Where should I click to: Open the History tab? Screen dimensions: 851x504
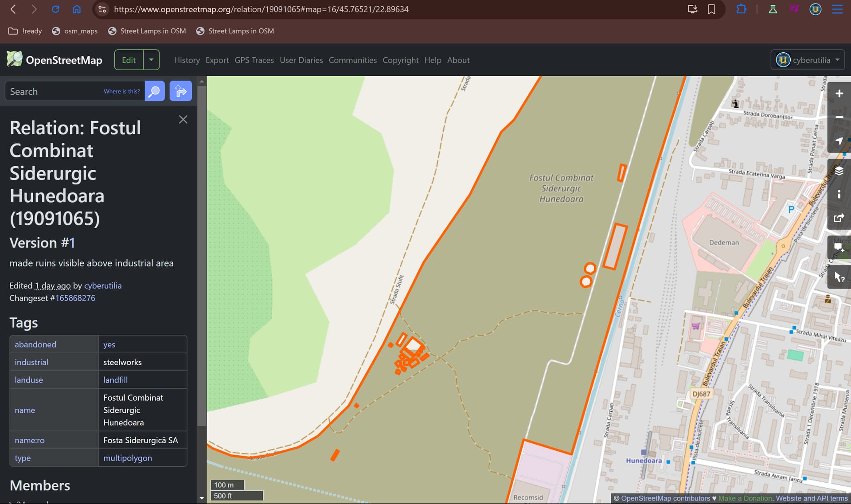pos(187,60)
